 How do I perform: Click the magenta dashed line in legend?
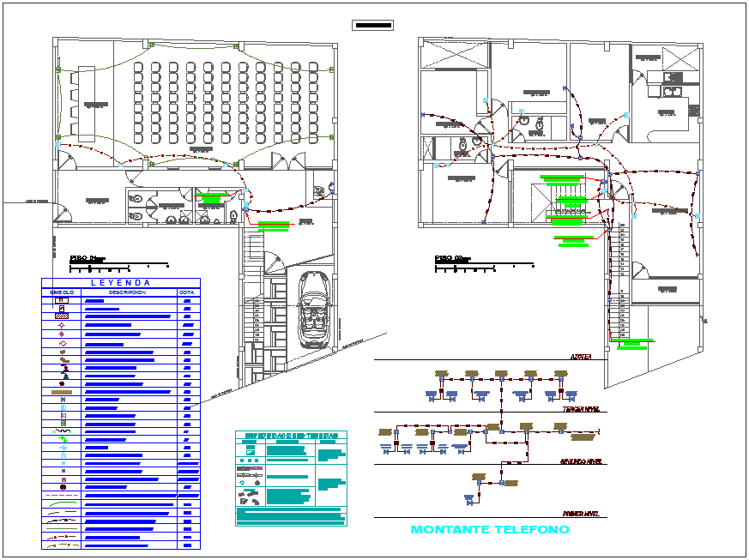click(63, 496)
